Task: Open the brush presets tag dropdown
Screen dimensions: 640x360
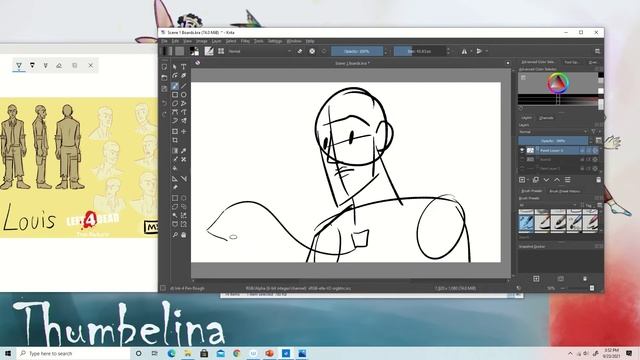Action: tap(548, 205)
